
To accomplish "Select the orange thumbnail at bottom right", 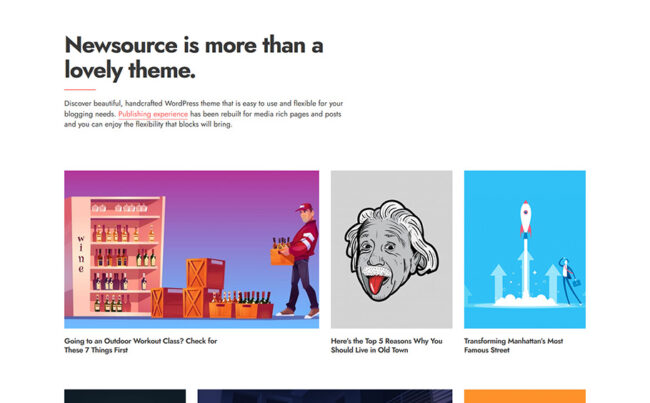I will point(524,396).
